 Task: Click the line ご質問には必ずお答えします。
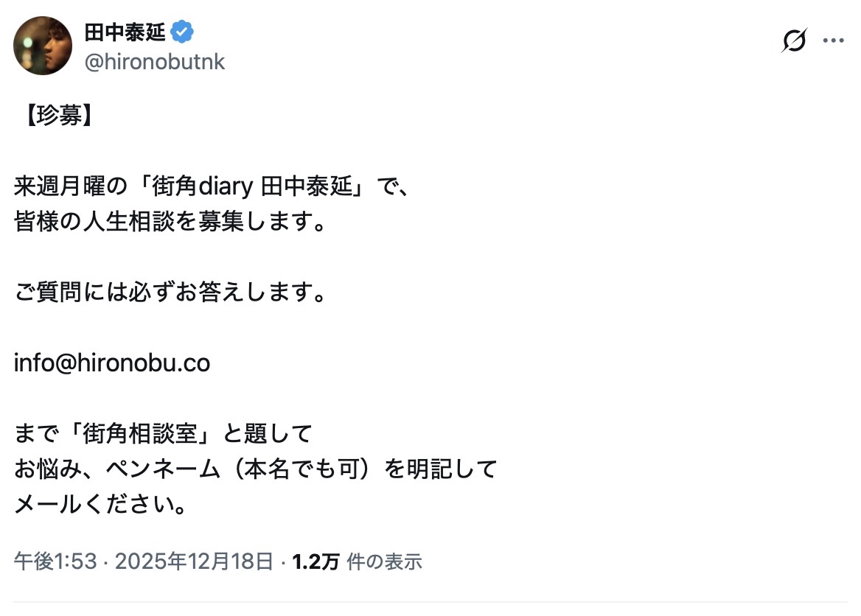tap(170, 293)
